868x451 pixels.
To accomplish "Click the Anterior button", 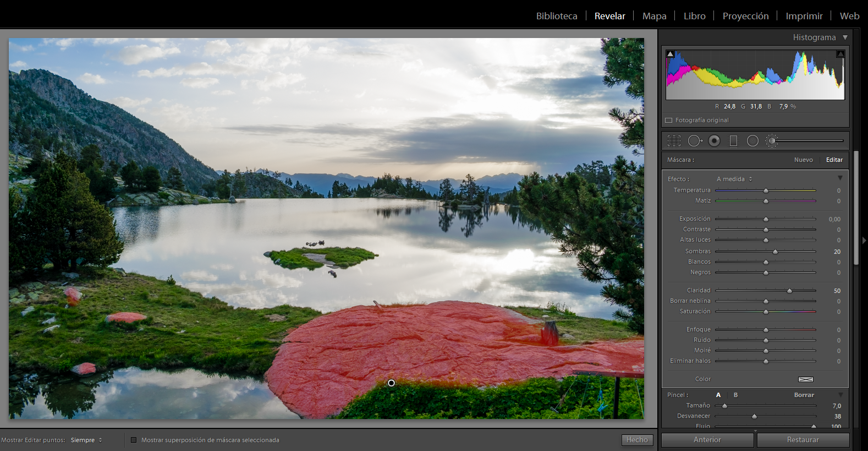I will (x=707, y=439).
